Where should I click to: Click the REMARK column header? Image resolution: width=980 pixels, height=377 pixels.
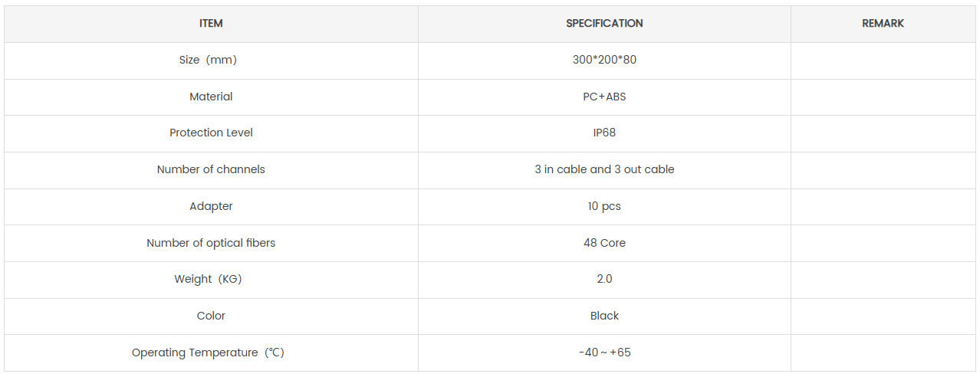(x=883, y=24)
